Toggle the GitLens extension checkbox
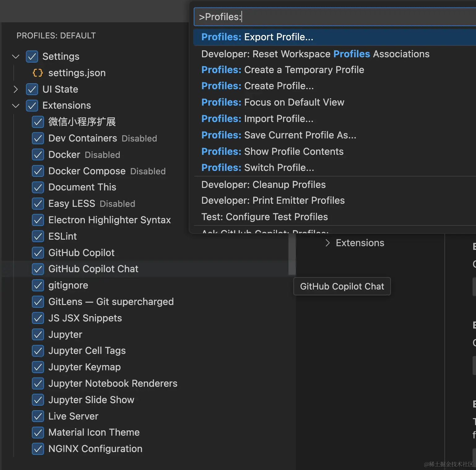The height and width of the screenshot is (470, 476). tap(38, 302)
